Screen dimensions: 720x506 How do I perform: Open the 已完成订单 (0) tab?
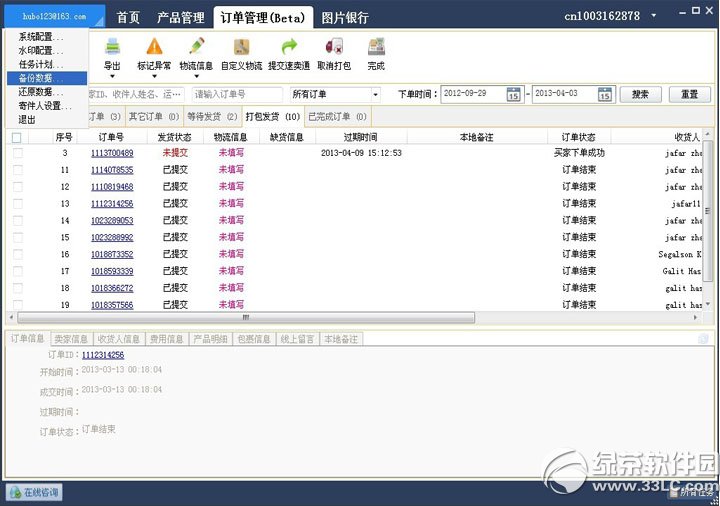(337, 117)
